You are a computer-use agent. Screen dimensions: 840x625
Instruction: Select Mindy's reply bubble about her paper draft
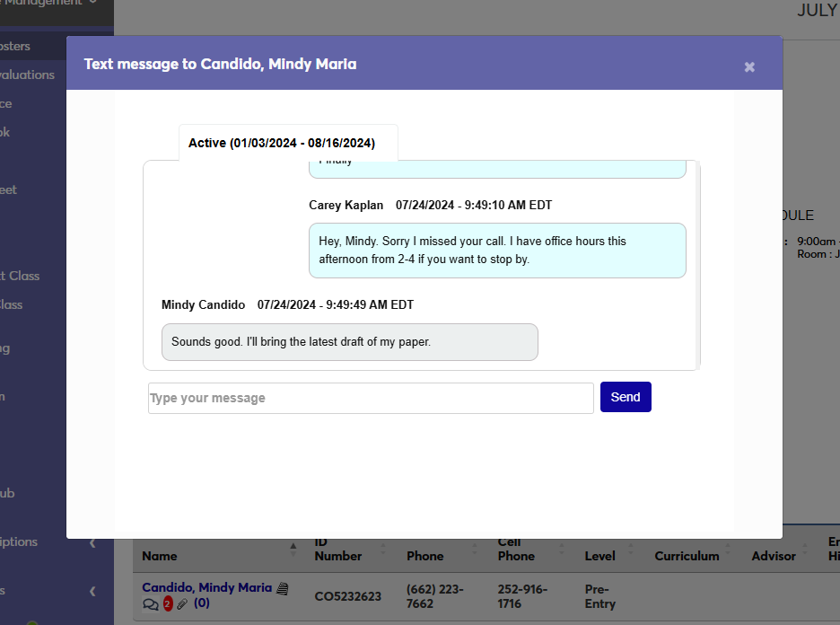click(x=349, y=342)
